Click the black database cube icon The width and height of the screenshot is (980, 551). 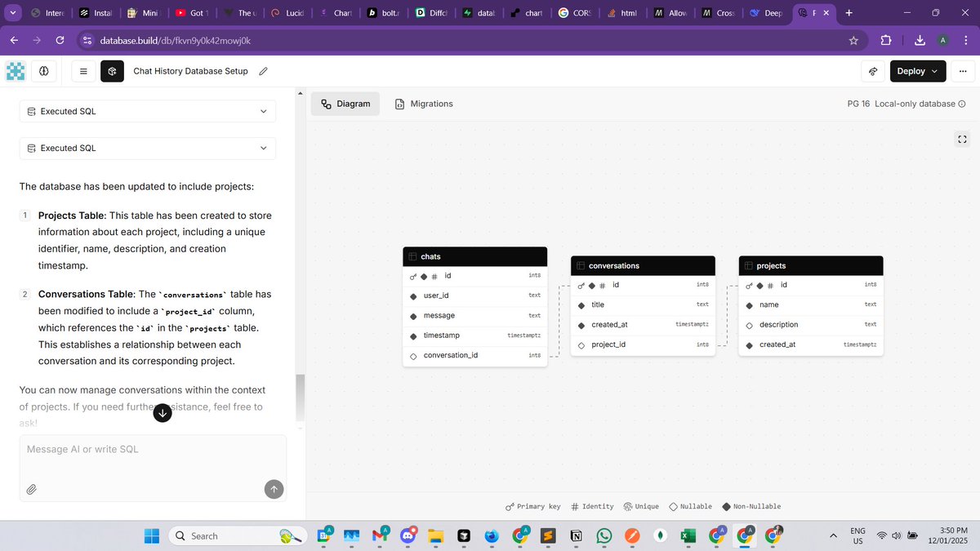(112, 71)
